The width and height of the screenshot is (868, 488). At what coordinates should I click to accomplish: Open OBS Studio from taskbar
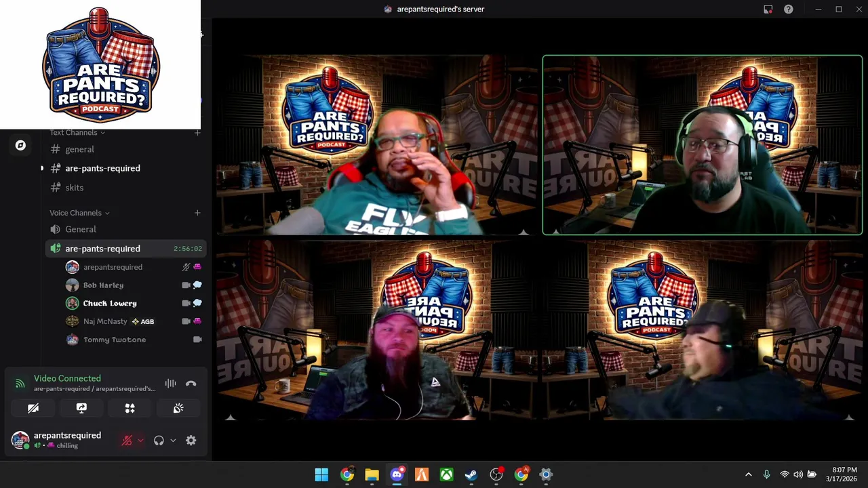click(496, 474)
